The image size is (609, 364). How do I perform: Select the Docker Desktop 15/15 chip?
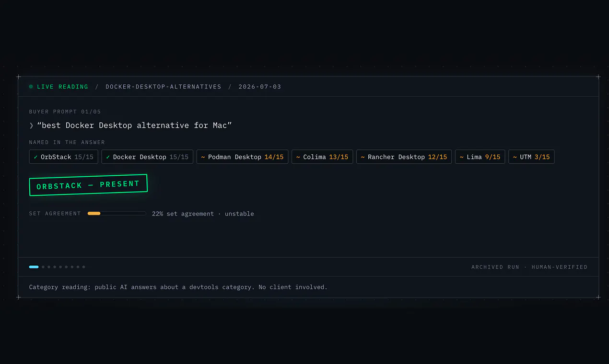(148, 157)
